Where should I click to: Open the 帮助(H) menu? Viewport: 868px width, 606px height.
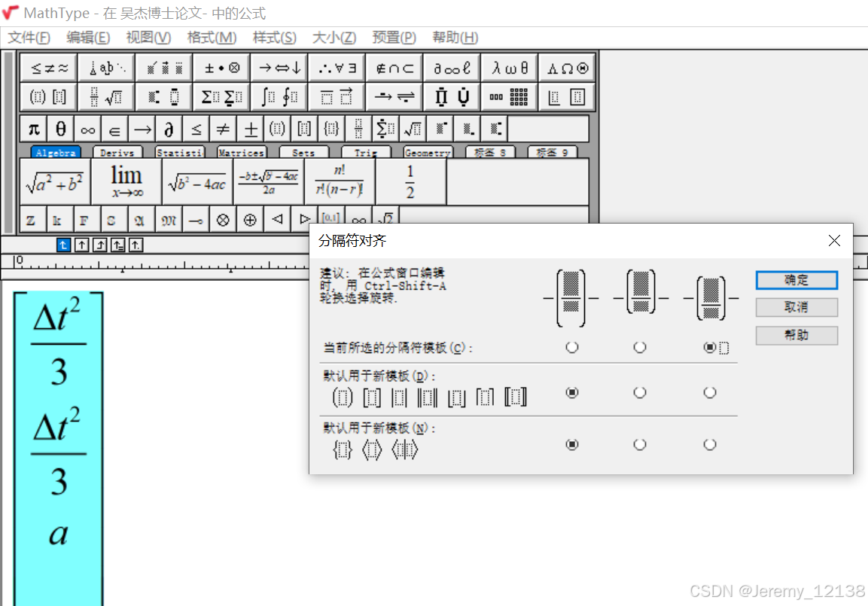click(x=455, y=38)
